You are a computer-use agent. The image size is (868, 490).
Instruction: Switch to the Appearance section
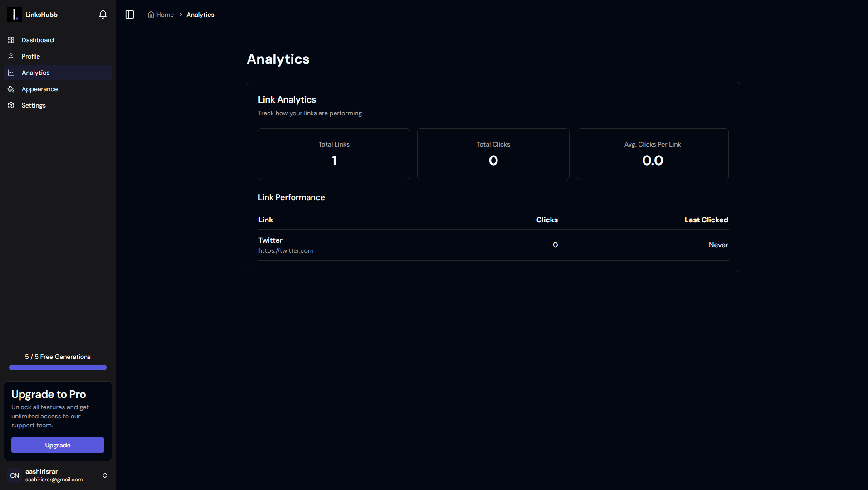point(39,89)
